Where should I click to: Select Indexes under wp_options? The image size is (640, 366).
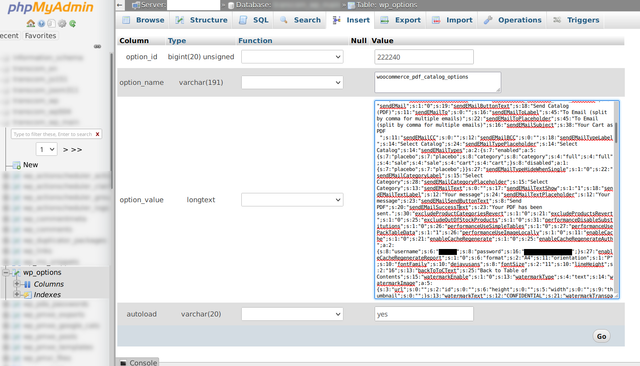click(47, 295)
